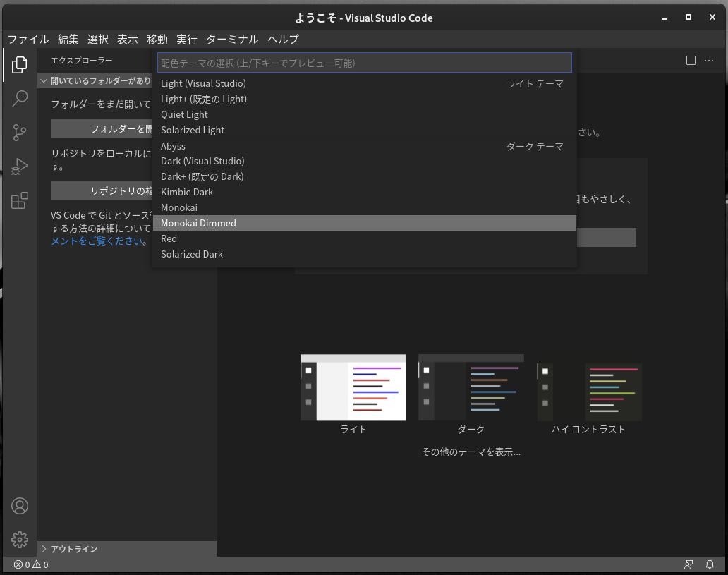This screenshot has height=575, width=728.
Task: Select the highlighted Monokai Dimmed theme
Action: (365, 223)
